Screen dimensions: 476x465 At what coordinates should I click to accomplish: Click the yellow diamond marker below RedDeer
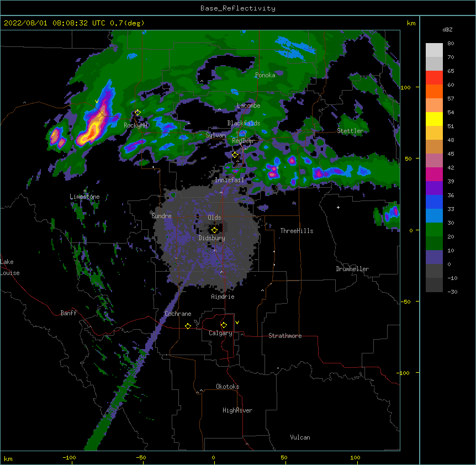pyautogui.click(x=235, y=155)
